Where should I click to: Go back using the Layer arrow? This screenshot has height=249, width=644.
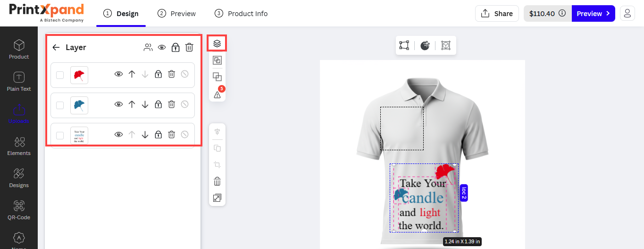tap(56, 47)
